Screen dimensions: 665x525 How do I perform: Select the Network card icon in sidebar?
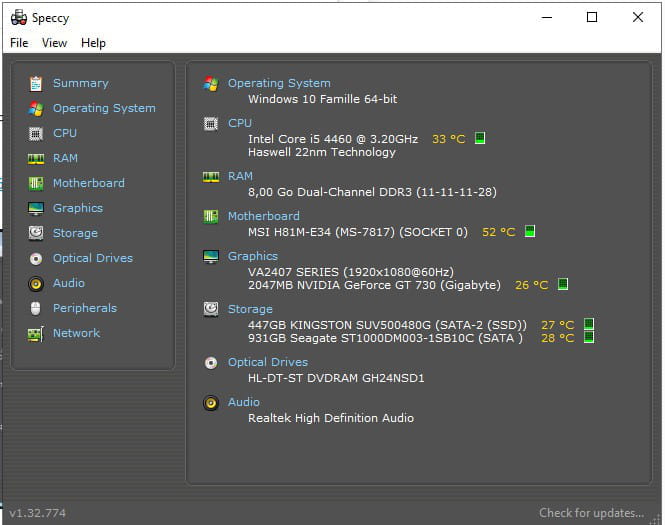point(36,334)
